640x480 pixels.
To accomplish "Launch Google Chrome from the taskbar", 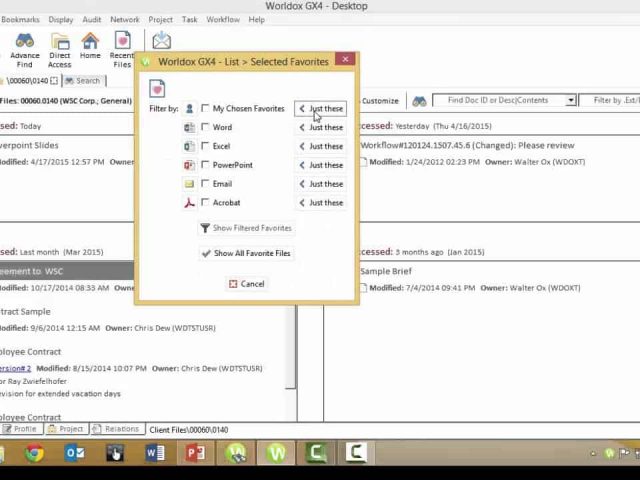I will click(35, 453).
